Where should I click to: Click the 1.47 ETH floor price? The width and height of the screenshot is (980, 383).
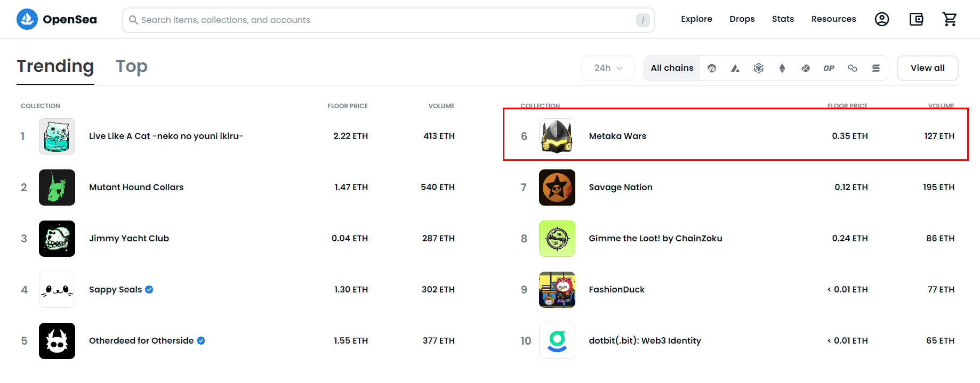pos(351,188)
